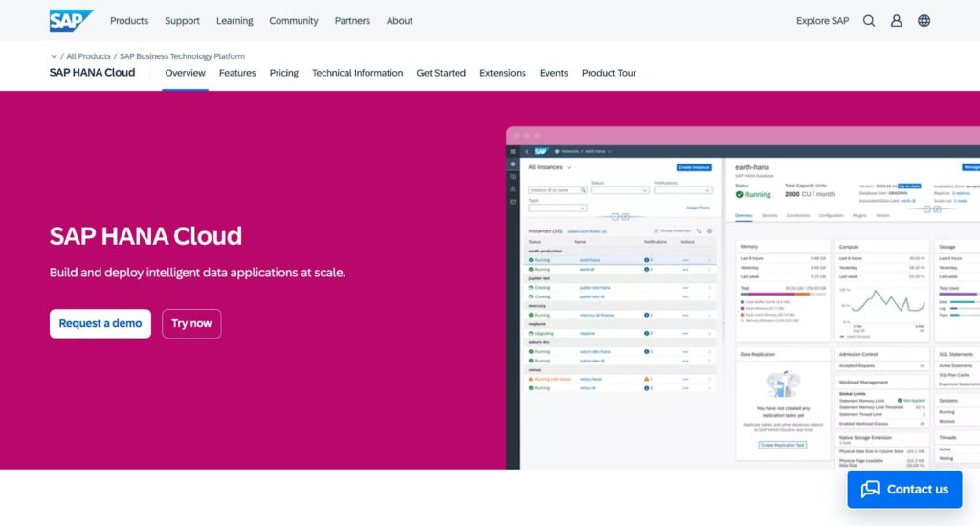Image resolution: width=980 pixels, height=526 pixels.
Task: Click the chat icon in Contact us
Action: click(x=870, y=489)
